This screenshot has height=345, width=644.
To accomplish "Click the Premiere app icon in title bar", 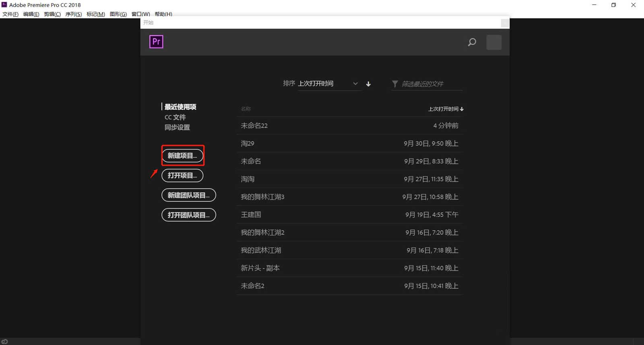I will point(4,5).
